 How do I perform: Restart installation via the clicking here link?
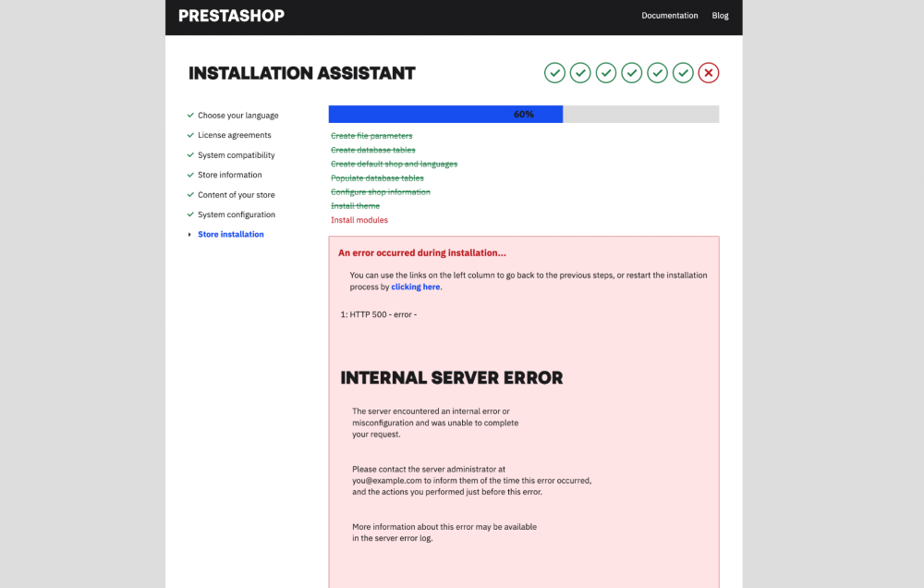pos(415,287)
